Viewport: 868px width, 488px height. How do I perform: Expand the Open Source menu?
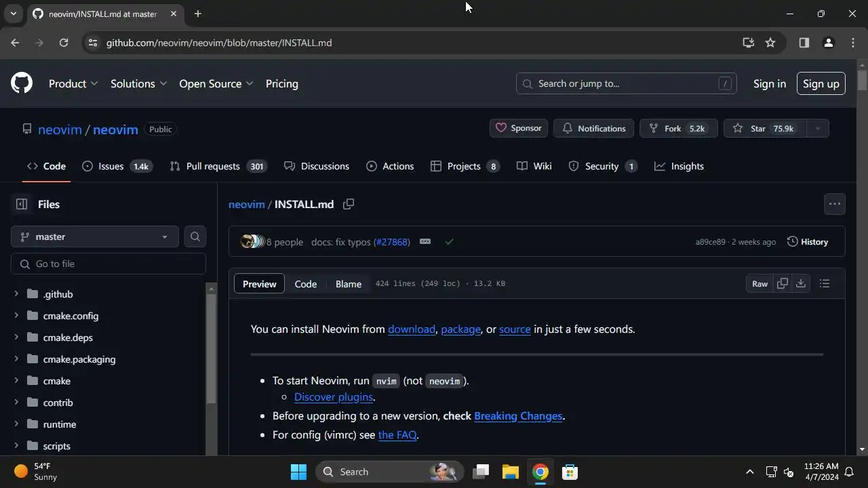216,83
